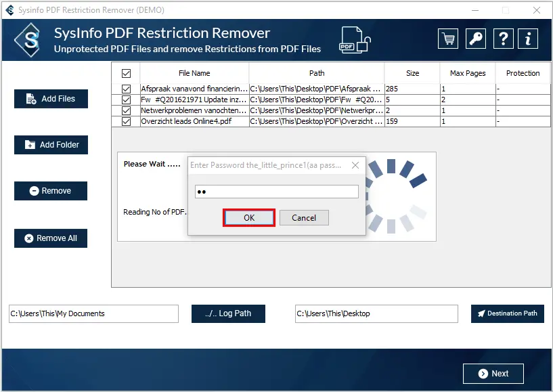Image resolution: width=553 pixels, height=392 pixels.
Task: Choose the Destination Path button
Action: point(507,313)
